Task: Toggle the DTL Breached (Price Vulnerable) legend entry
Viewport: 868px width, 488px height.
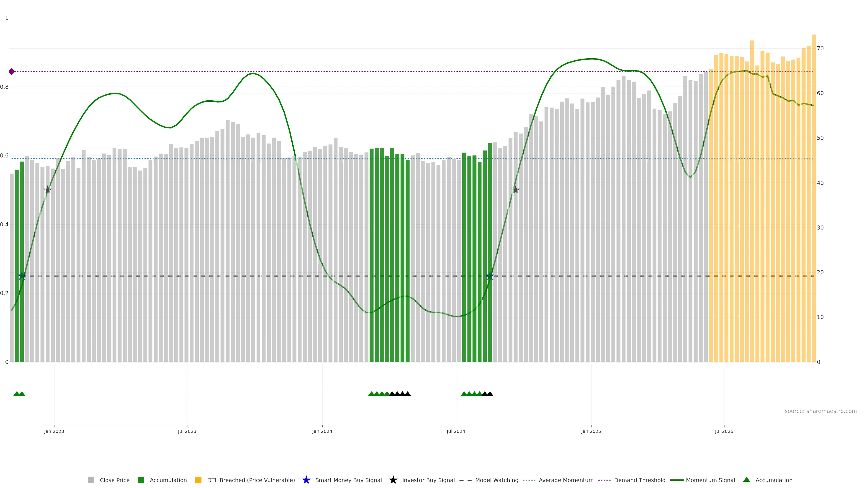Action: 251,480
